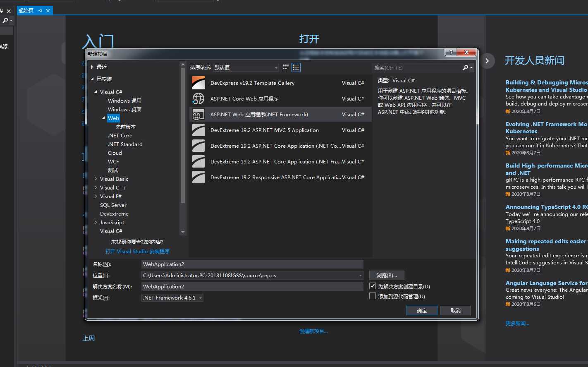Image resolution: width=588 pixels, height=367 pixels.
Task: Select DevExtreme 19.2 ASP.NET Core (.NET Fra...) row
Action: click(x=280, y=162)
